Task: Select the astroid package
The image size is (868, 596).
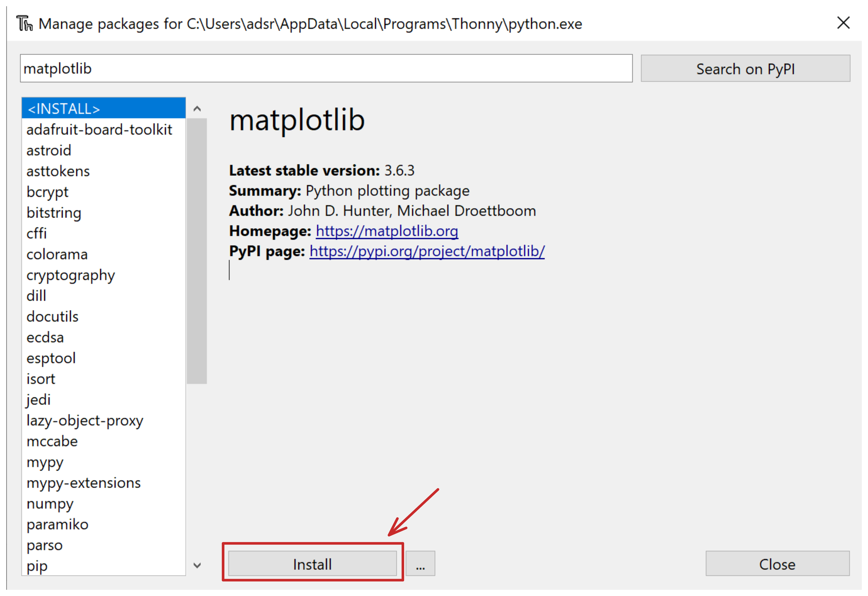Action: (x=104, y=150)
